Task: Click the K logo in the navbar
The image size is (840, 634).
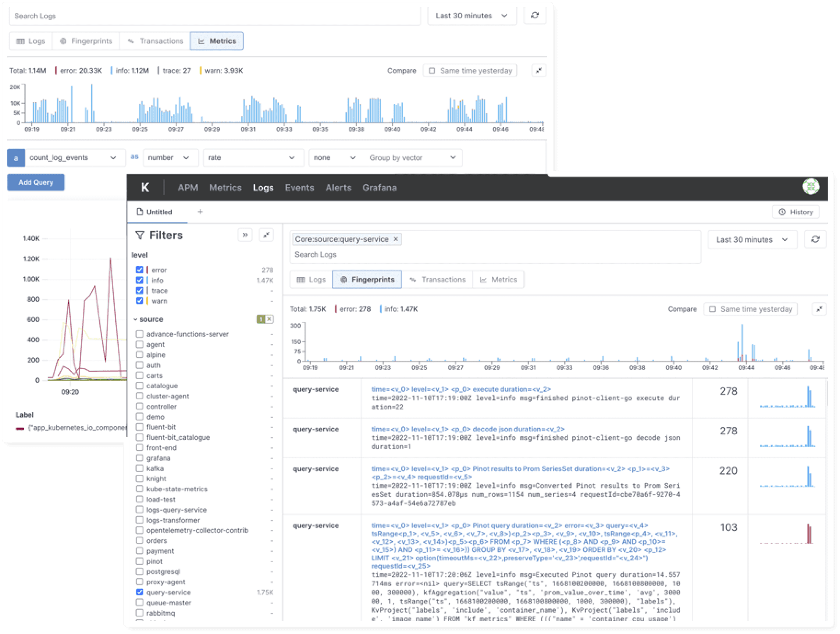Action: 145,188
